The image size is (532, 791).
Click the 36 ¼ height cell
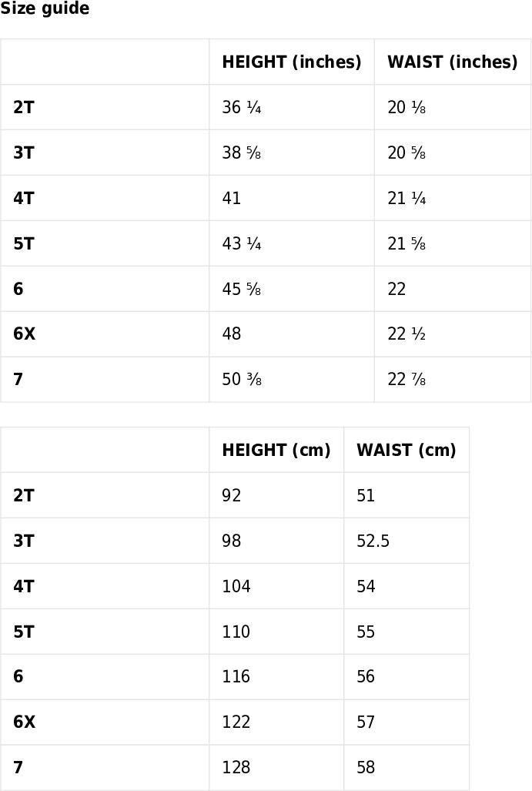click(242, 108)
